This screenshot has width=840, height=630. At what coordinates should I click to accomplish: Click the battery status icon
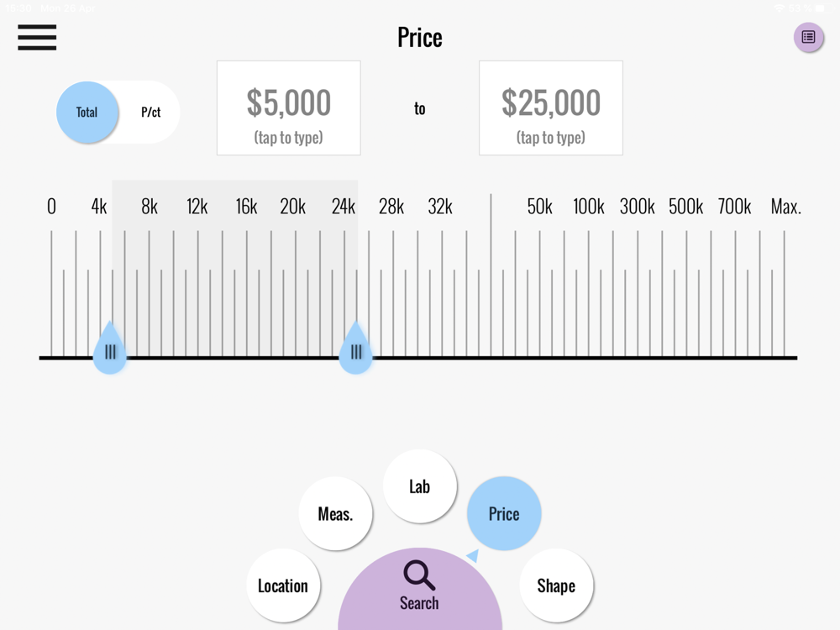pyautogui.click(x=820, y=8)
